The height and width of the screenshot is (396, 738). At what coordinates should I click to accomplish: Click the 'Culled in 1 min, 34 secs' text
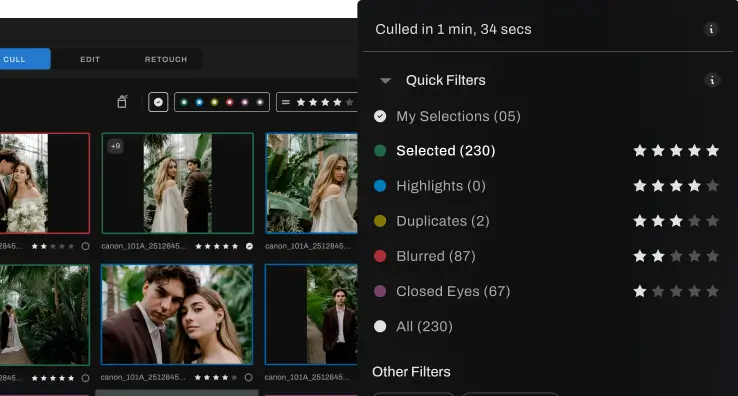click(453, 29)
